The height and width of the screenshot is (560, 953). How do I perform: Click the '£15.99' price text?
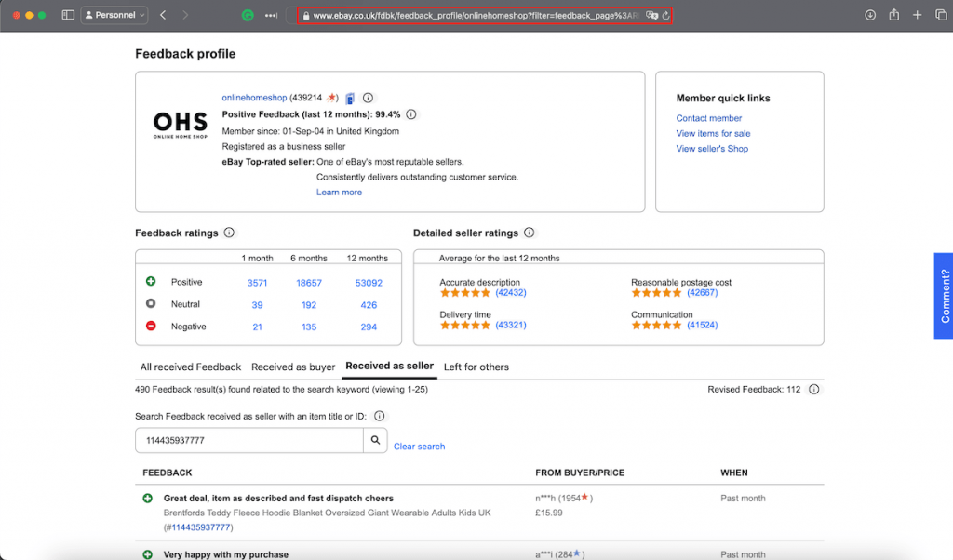tap(549, 513)
